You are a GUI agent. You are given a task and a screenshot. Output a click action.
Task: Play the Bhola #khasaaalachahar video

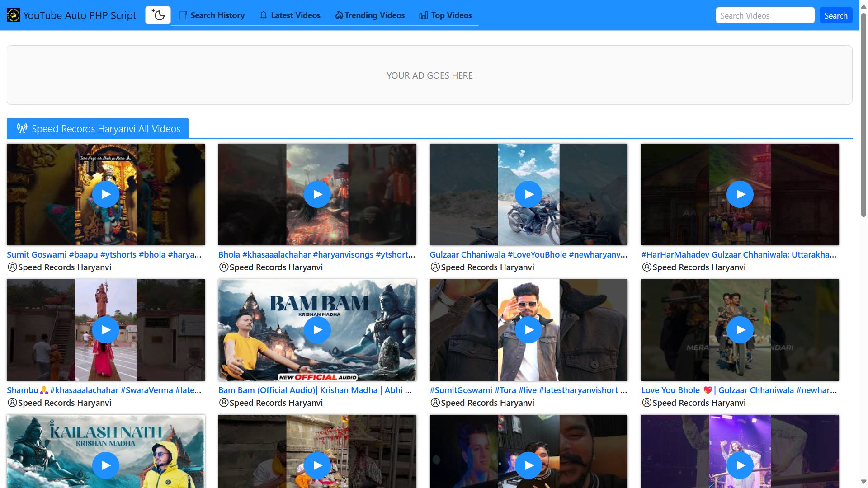coord(317,194)
